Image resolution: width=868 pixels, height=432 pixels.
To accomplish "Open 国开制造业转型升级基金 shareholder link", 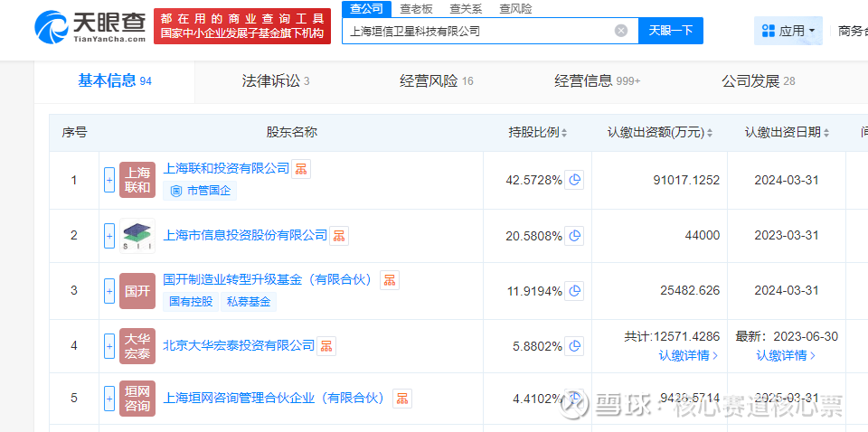I will tap(268, 279).
